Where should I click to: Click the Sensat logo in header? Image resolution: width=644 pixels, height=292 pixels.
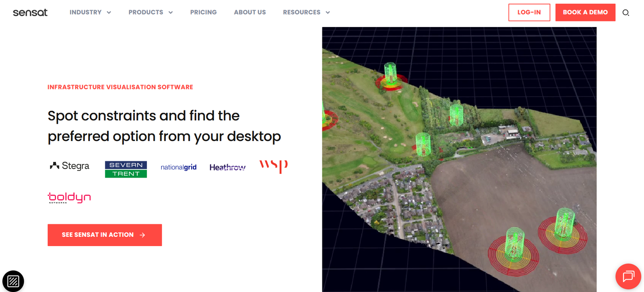tap(30, 12)
